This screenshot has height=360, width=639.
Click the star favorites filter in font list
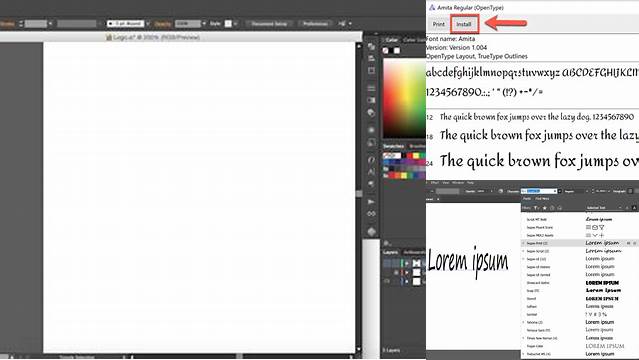point(544,208)
